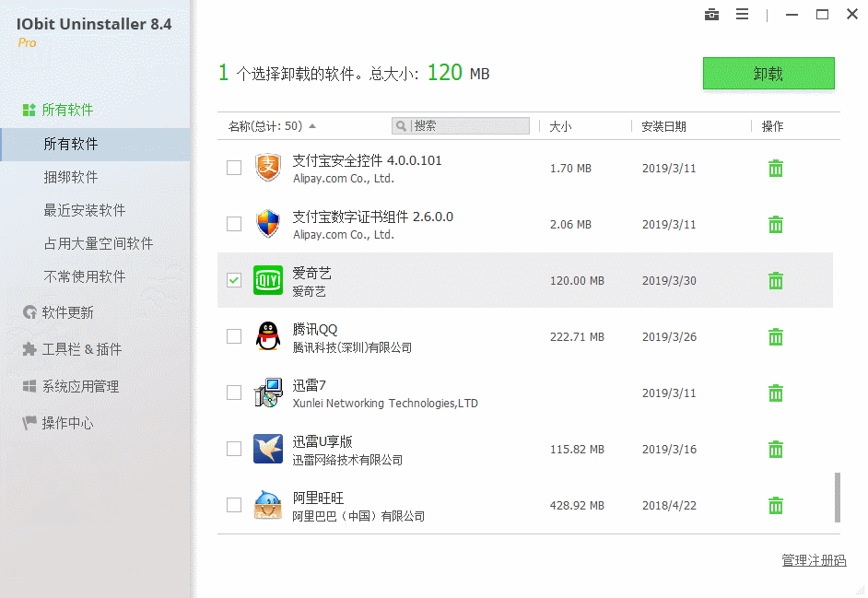The height and width of the screenshot is (598, 868).
Task: Select 所有软件 submenu item
Action: (x=95, y=145)
